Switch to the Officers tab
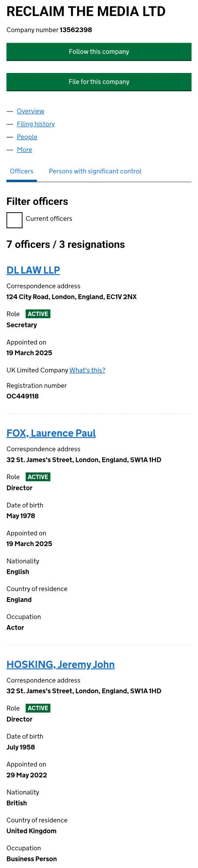Viewport: 198px width, 868px height. coord(22,171)
